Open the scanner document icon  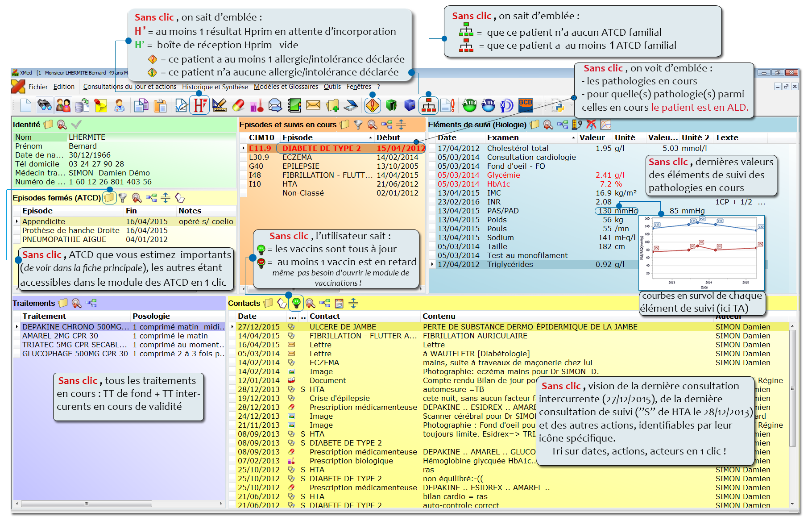pos(351,105)
